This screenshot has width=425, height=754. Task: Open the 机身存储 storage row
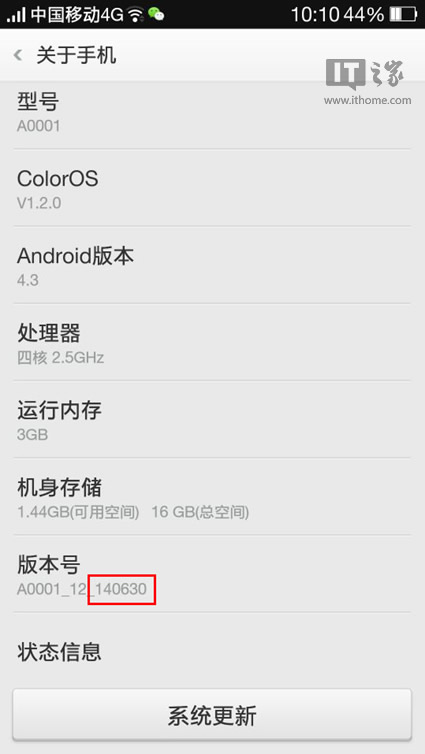pyautogui.click(x=212, y=497)
